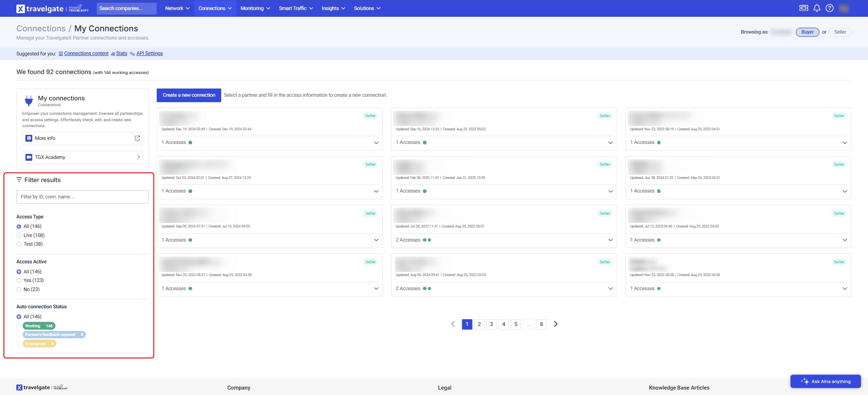Select Access Type All (146) radio

19,227
